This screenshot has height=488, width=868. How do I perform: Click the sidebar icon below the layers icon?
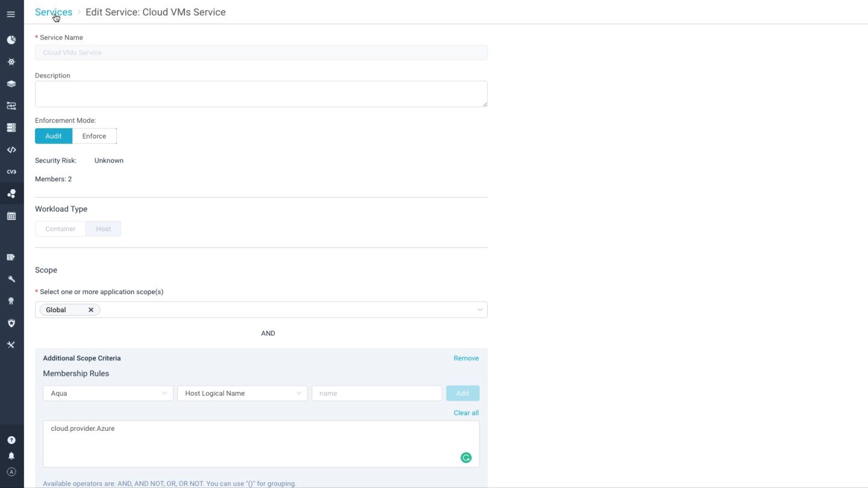pos(11,106)
